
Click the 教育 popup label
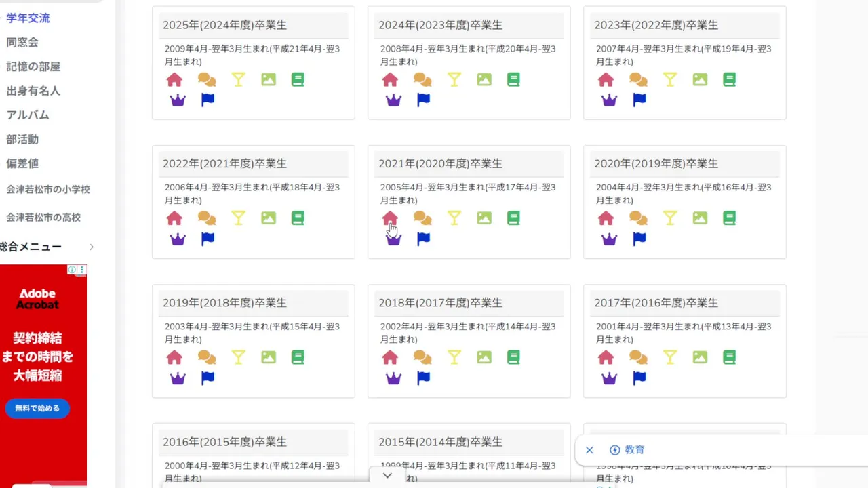pyautogui.click(x=635, y=450)
